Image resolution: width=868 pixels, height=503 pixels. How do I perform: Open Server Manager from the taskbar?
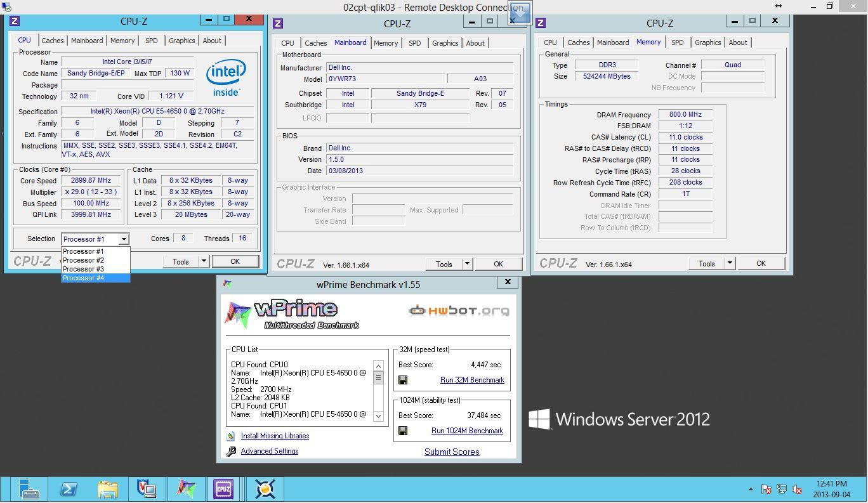click(29, 489)
